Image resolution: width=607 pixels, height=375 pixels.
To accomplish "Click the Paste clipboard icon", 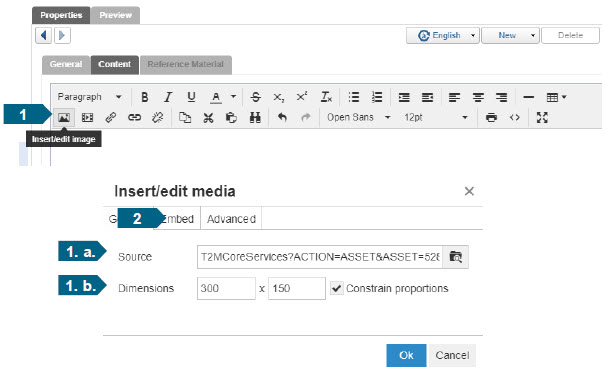I will click(x=231, y=118).
